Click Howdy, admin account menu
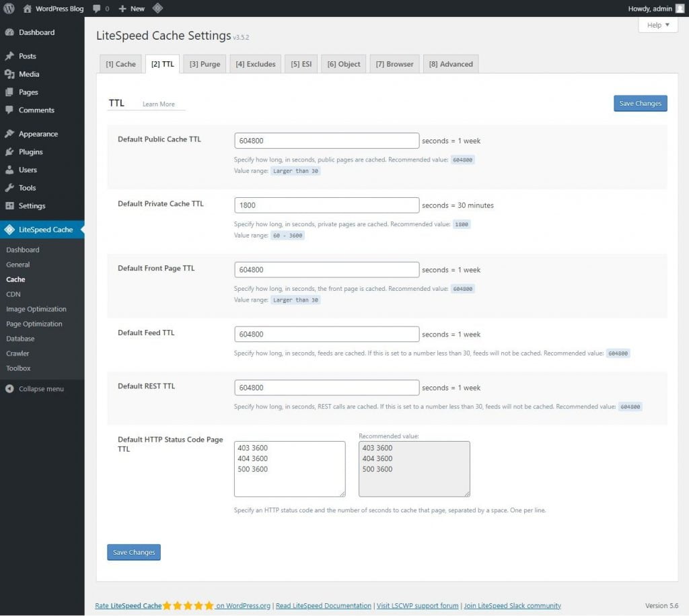The width and height of the screenshot is (689, 616). (655, 8)
